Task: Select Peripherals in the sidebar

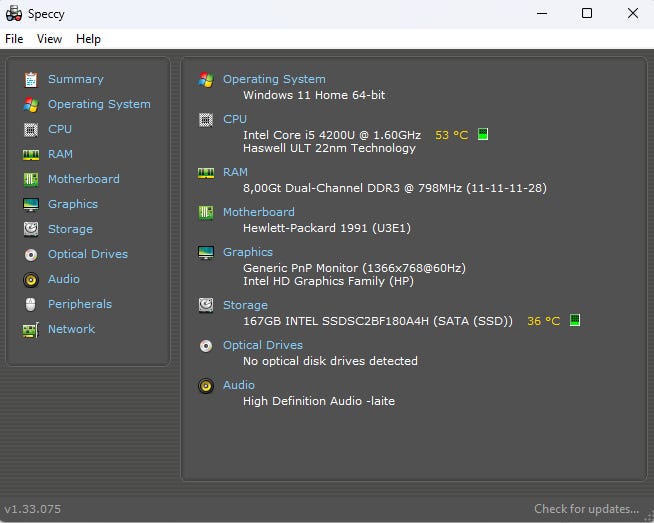Action: (x=80, y=304)
